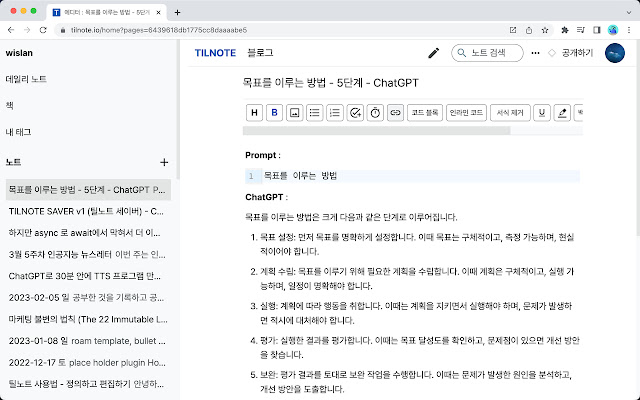Open 마케팅 불변의 법칙 note

(x=88, y=319)
